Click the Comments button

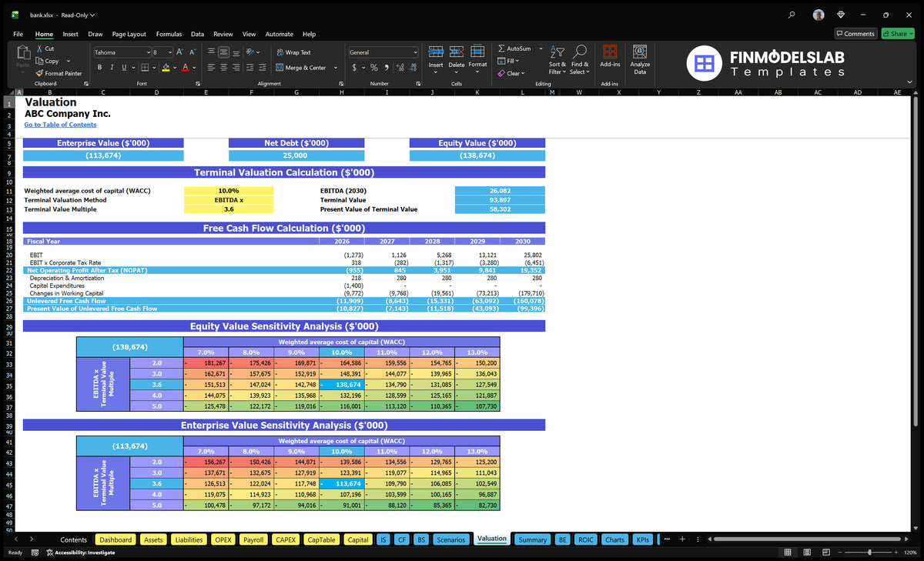(x=855, y=34)
